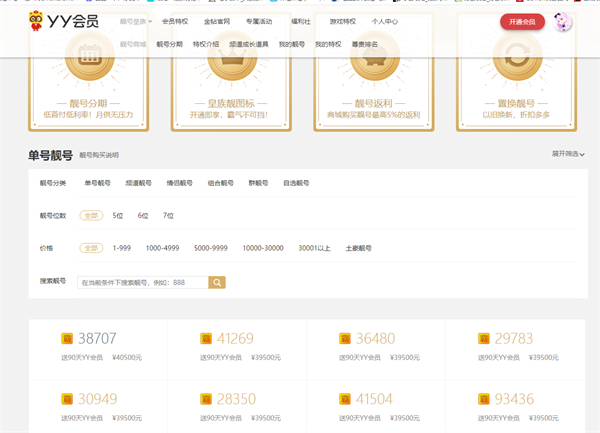Go to 靓号分期 in the sub-navigation
Viewport: 600px width, 433px height.
170,44
